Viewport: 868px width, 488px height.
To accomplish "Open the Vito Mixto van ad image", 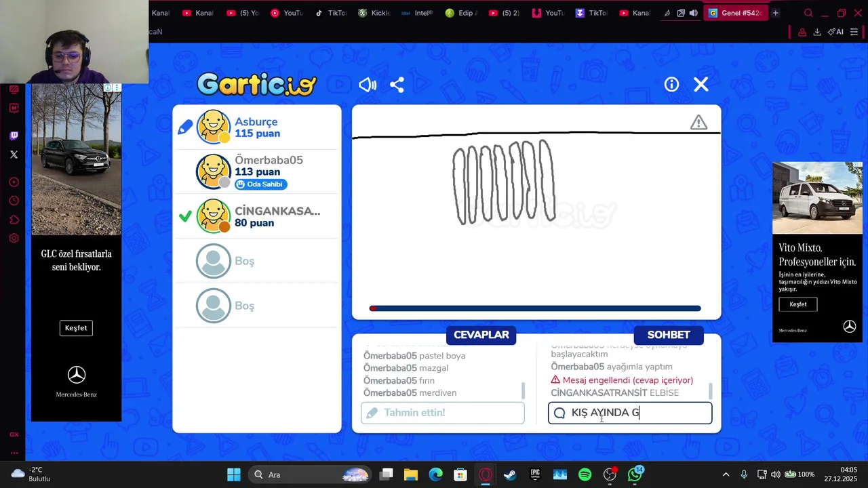I will pos(817,198).
